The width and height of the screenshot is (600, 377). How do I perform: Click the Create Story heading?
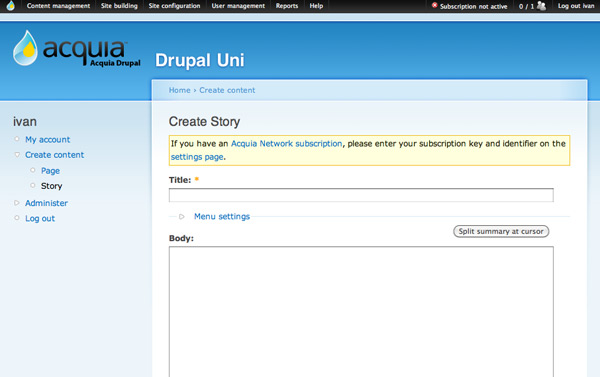click(x=204, y=122)
